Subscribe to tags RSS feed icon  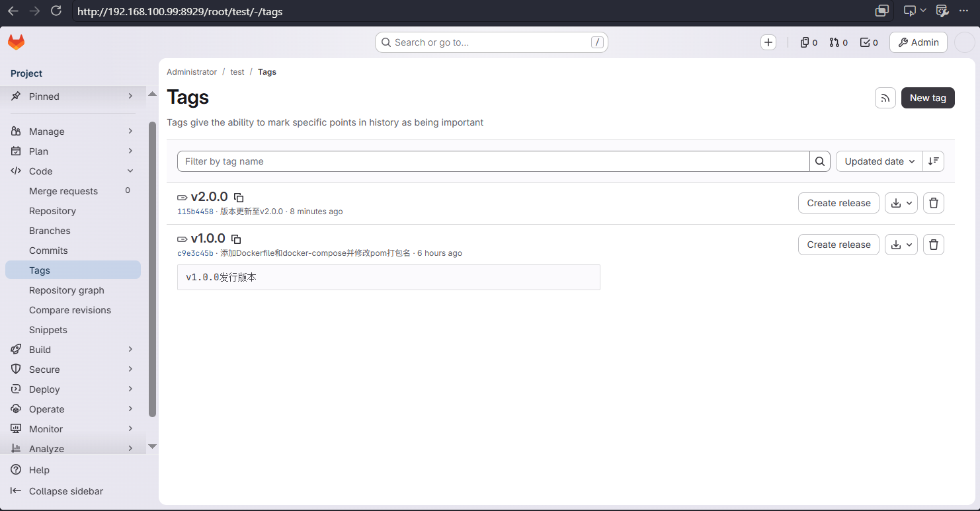885,98
